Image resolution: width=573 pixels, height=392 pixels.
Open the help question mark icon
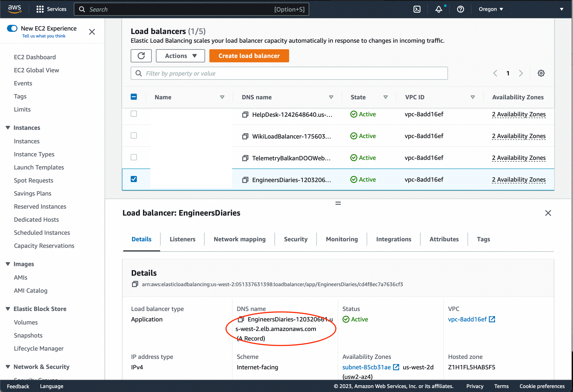460,9
